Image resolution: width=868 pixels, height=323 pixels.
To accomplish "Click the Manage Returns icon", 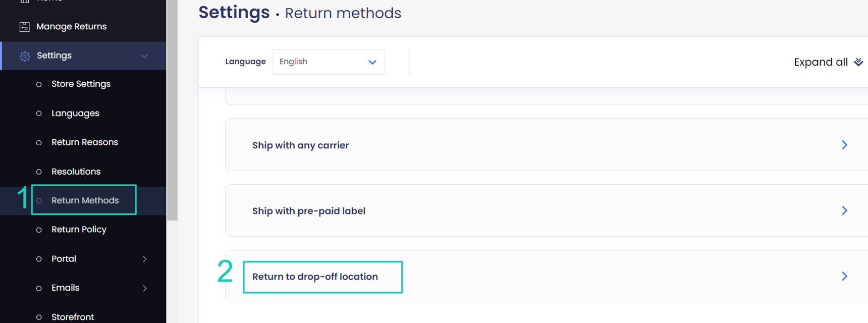I will (24, 27).
